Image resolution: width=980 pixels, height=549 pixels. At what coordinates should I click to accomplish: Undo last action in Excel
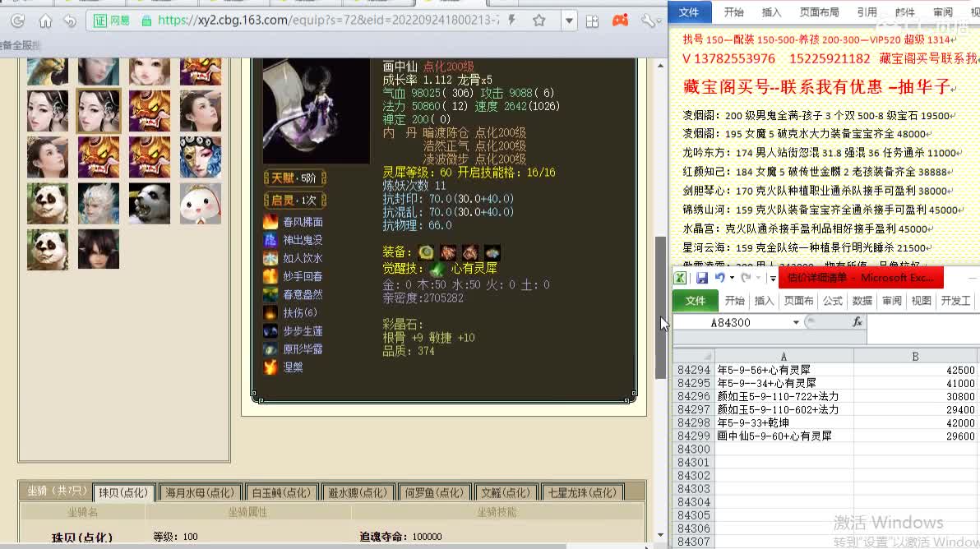pyautogui.click(x=720, y=278)
